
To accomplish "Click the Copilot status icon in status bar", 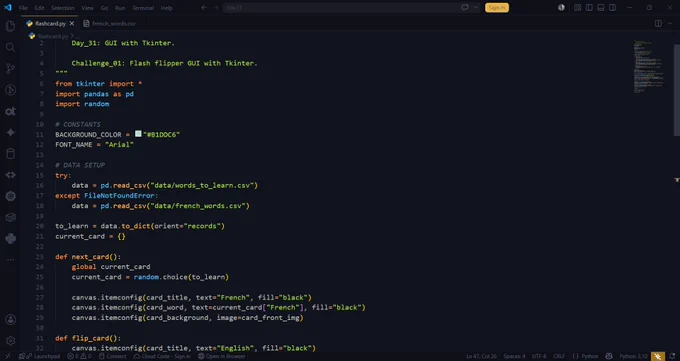I will pyautogui.click(x=609, y=356).
